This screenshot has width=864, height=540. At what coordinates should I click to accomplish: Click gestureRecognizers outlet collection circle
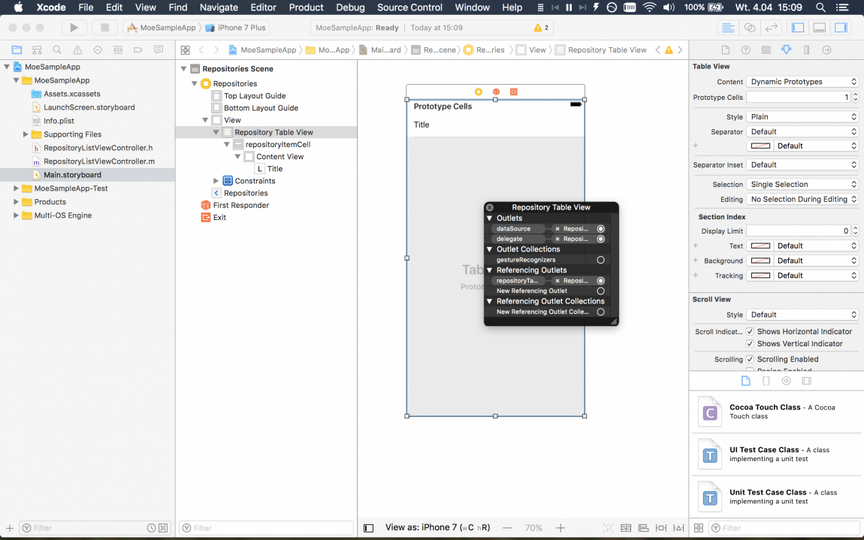point(601,260)
